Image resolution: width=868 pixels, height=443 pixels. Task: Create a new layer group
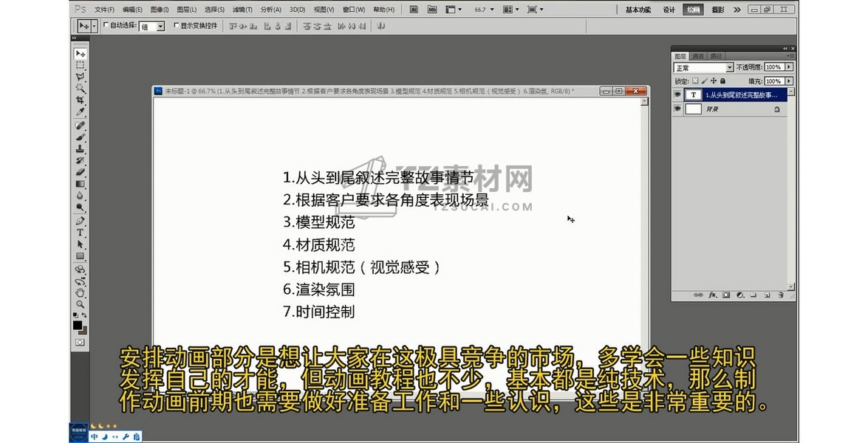(x=753, y=295)
